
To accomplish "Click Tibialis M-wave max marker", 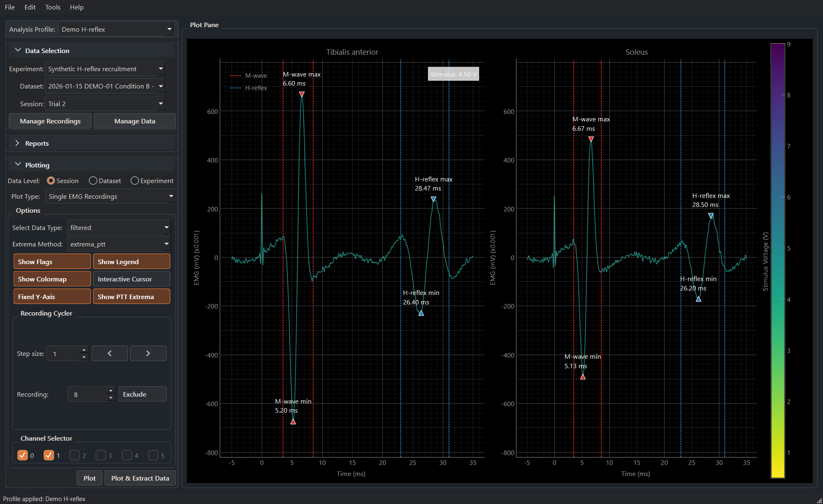I will [302, 94].
